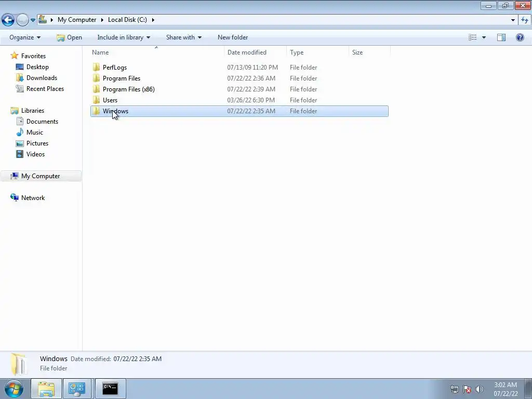Select My Computer in navigation pane
Viewport: 532px width, 399px height.
click(x=41, y=176)
